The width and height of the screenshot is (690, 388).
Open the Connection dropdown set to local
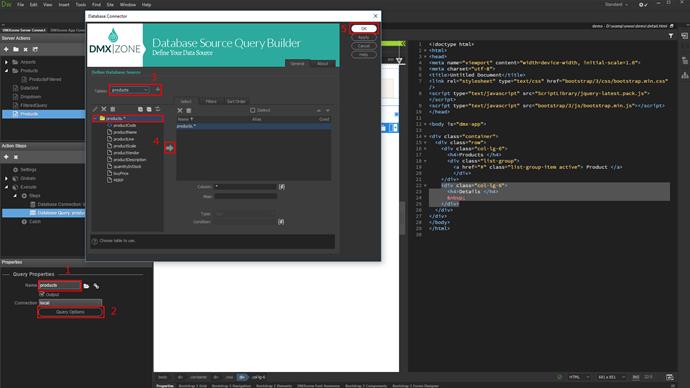point(70,303)
